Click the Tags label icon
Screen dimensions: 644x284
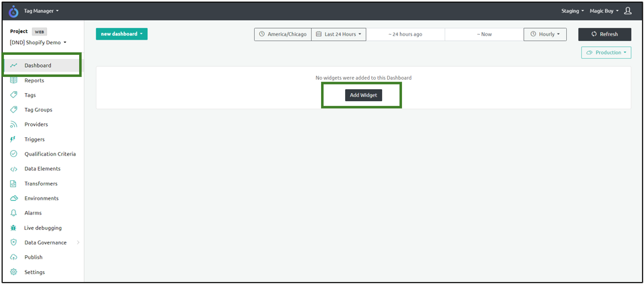coord(13,95)
